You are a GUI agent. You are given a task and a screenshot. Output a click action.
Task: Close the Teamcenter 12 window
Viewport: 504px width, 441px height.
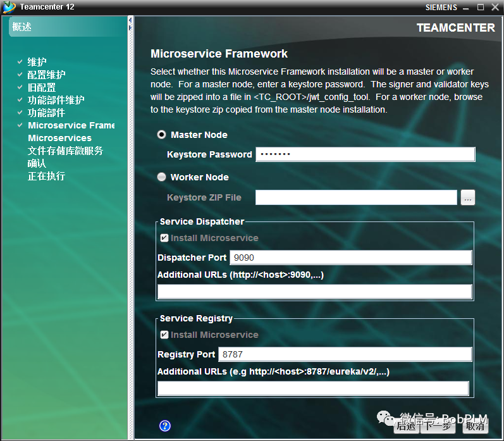coord(495,7)
